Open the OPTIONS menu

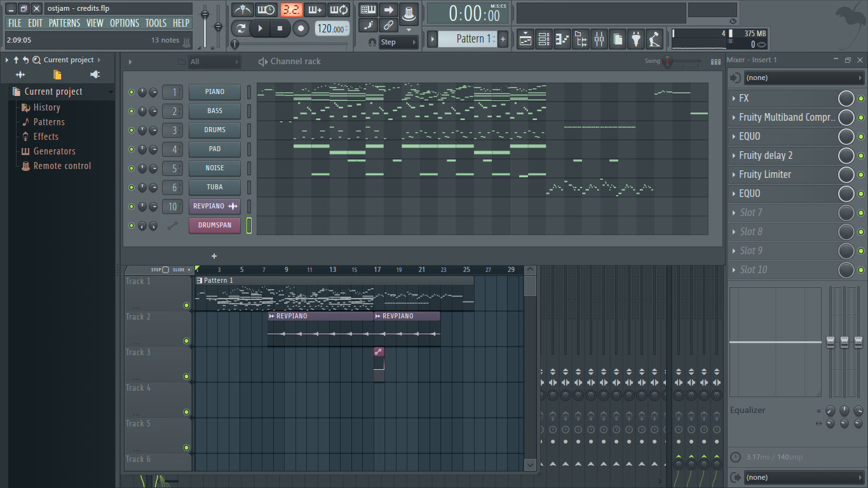point(125,23)
